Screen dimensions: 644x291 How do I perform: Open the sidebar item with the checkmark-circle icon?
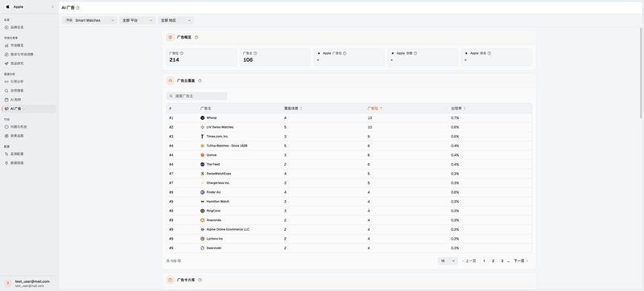29,54
